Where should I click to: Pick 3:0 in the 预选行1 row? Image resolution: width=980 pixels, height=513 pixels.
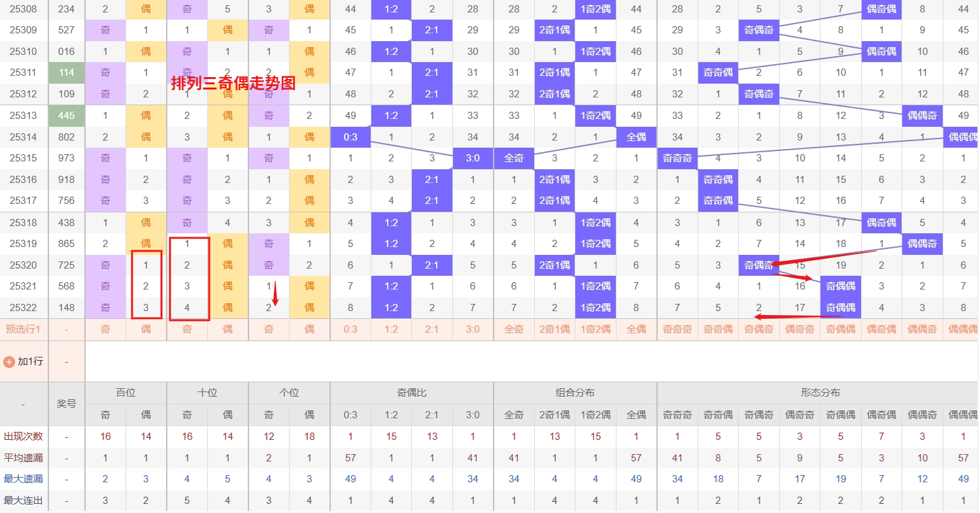(x=473, y=329)
